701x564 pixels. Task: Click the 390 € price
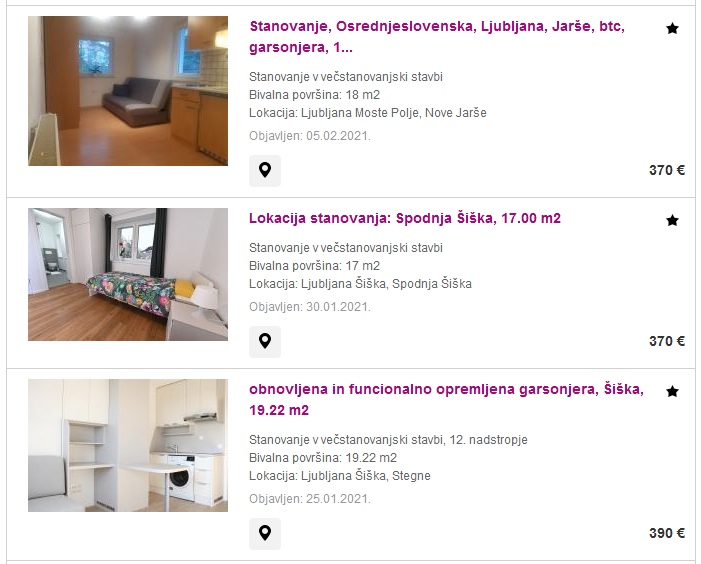click(x=667, y=533)
